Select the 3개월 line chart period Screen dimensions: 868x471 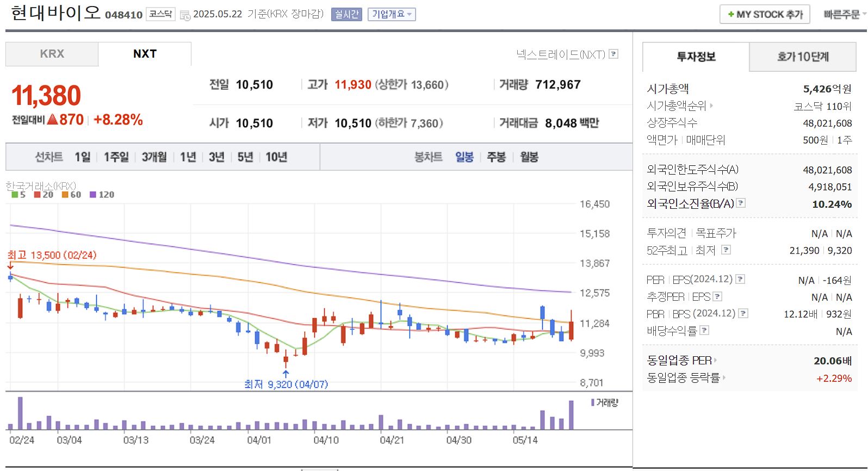[154, 157]
